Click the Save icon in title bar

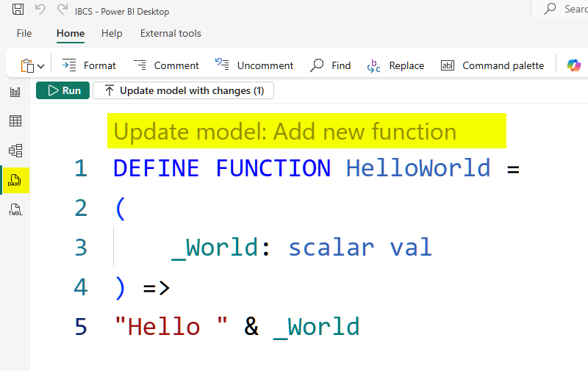click(x=17, y=11)
